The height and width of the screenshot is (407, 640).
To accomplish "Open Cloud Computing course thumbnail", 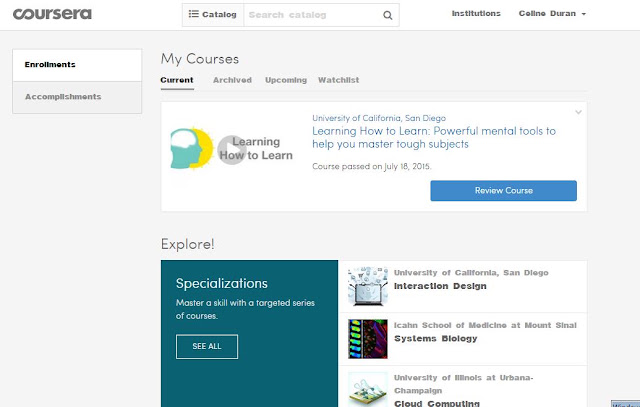I will [x=368, y=389].
